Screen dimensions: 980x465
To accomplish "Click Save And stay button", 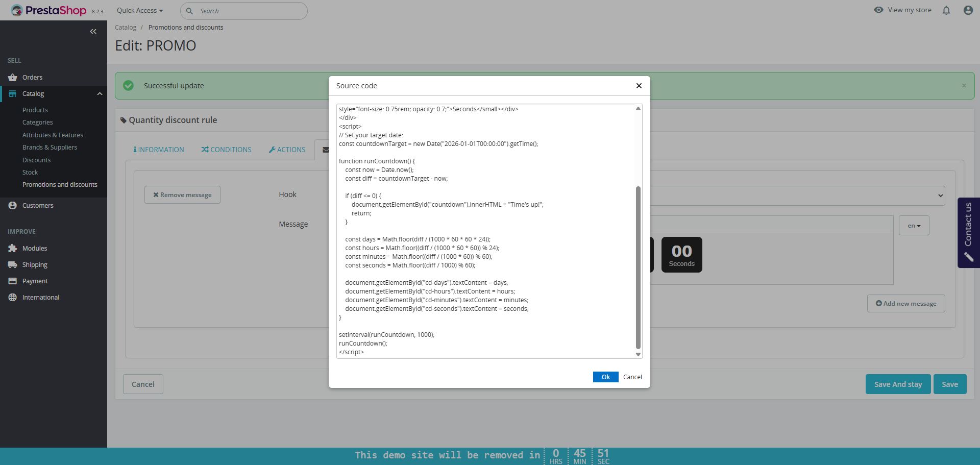I will coord(898,384).
